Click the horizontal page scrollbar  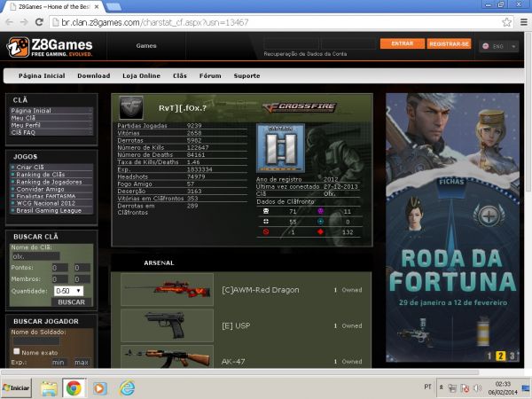[x=240, y=372]
